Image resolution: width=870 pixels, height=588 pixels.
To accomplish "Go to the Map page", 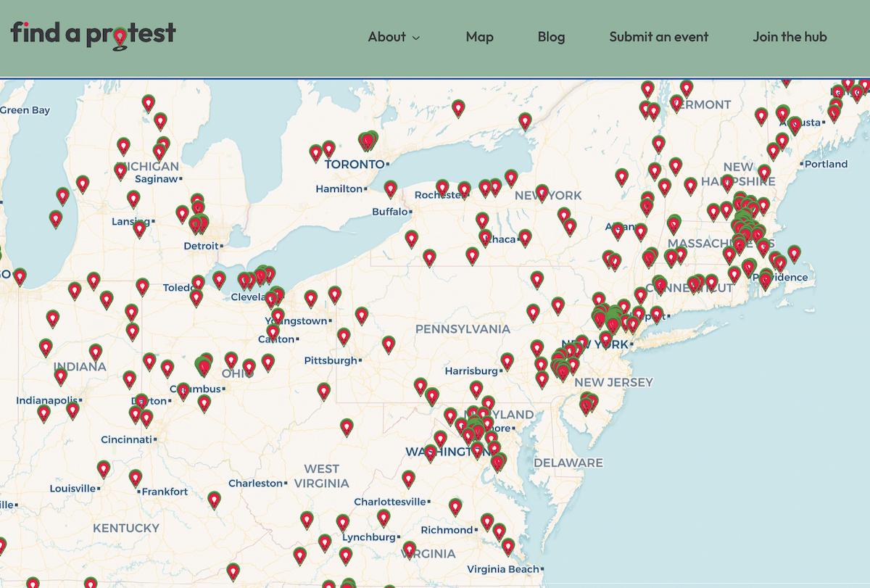I will [x=479, y=36].
